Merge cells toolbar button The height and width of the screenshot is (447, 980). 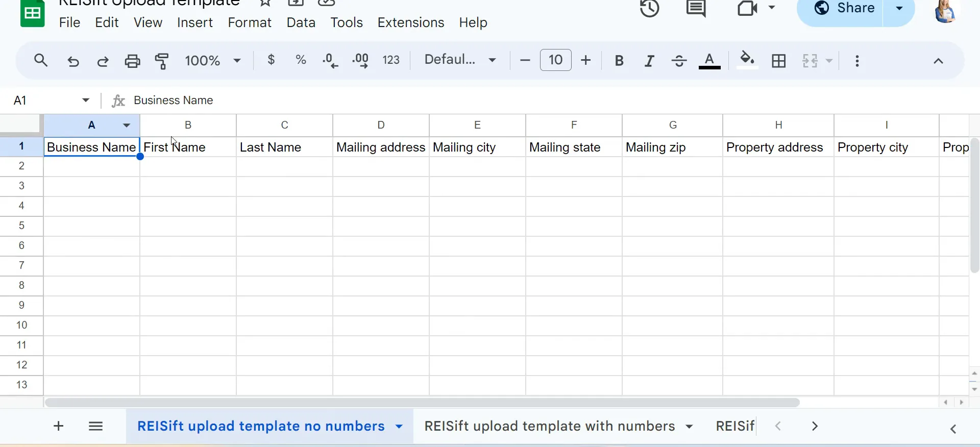[810, 61]
